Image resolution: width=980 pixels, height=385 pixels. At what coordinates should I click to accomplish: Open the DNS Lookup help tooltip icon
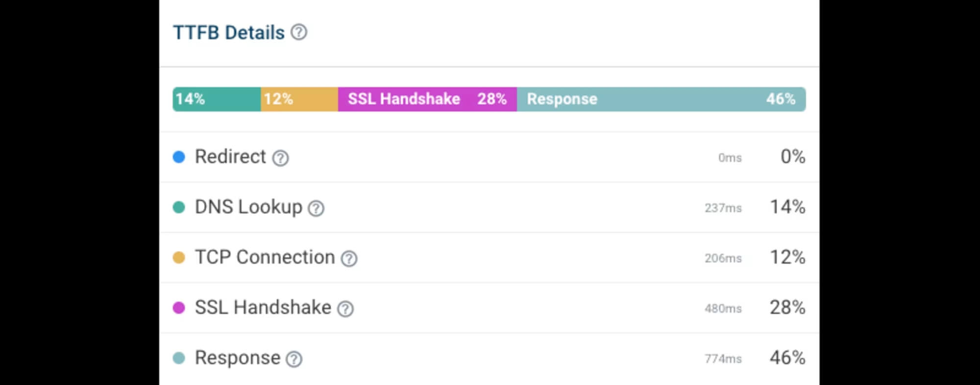click(x=316, y=208)
